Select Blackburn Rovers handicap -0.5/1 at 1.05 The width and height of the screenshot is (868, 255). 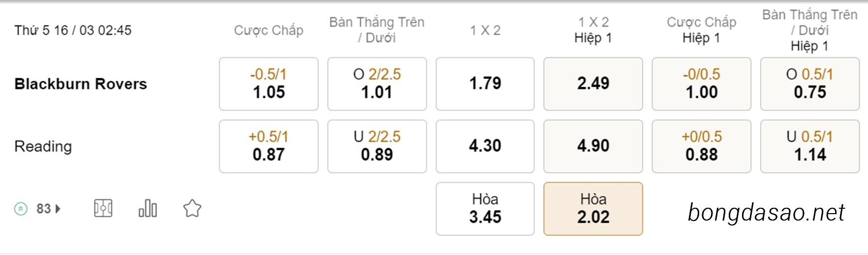tap(269, 84)
